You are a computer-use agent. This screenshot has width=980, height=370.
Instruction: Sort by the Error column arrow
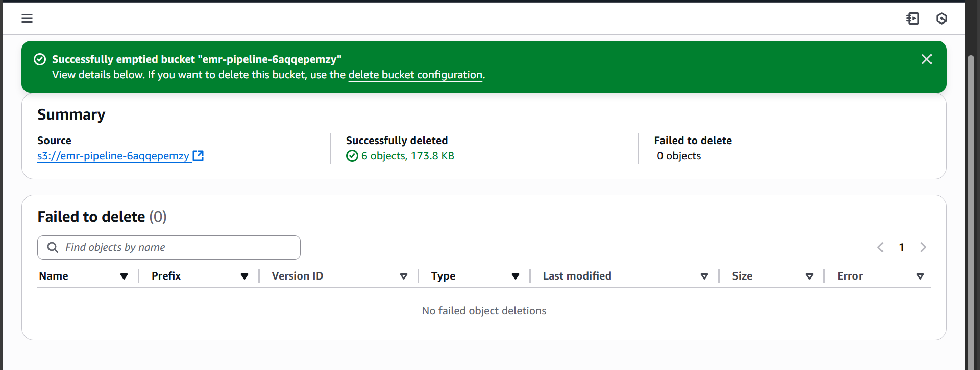(x=920, y=276)
